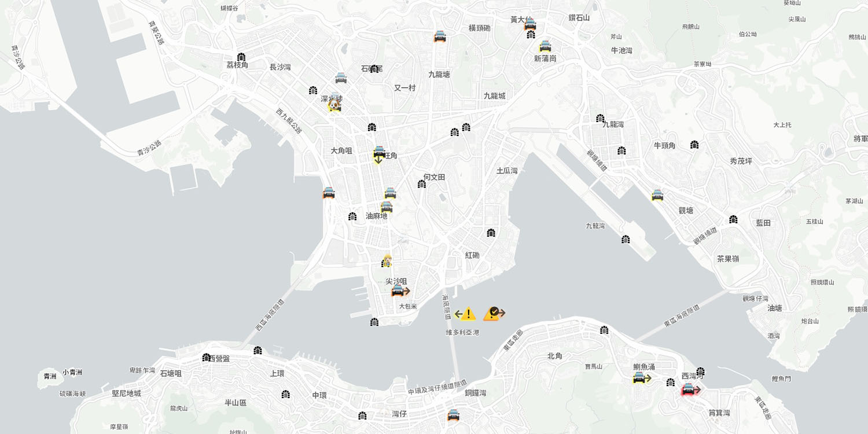This screenshot has height=434, width=868.
Task: Click the 北角 district label
Action: coord(554,356)
